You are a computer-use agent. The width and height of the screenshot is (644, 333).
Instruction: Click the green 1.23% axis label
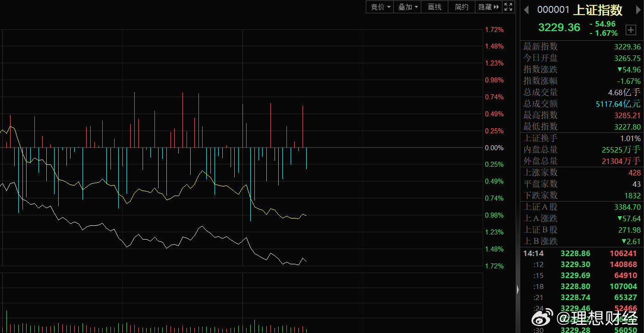[x=494, y=232]
